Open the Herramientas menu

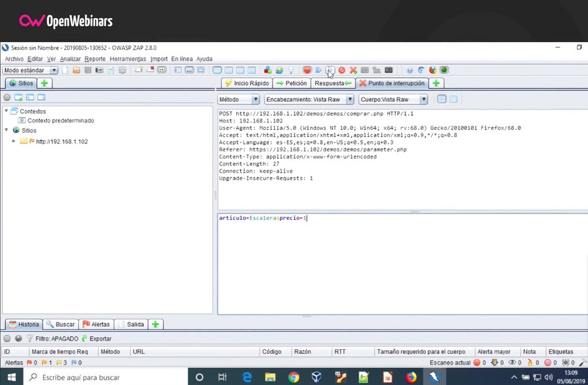click(127, 58)
